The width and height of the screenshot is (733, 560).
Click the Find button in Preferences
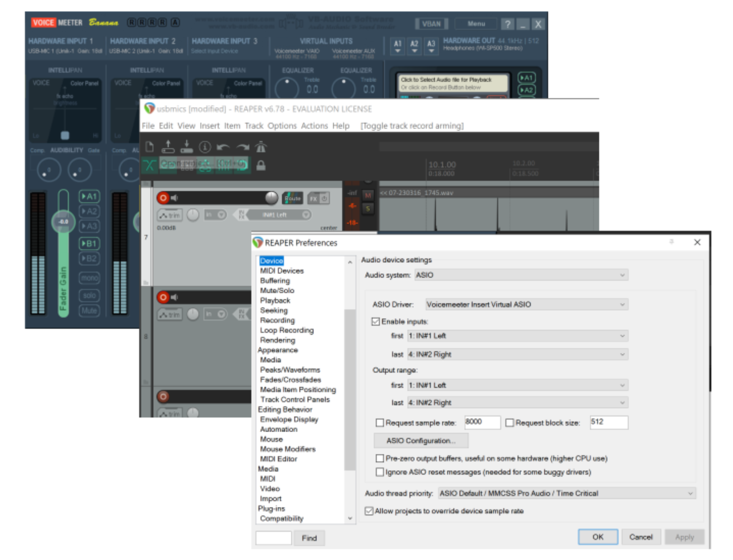(309, 538)
